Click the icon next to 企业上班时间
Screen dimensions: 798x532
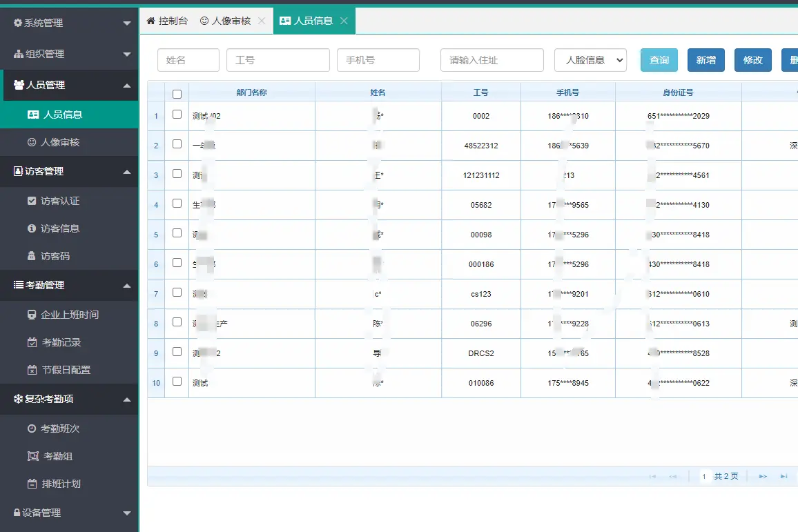click(32, 315)
